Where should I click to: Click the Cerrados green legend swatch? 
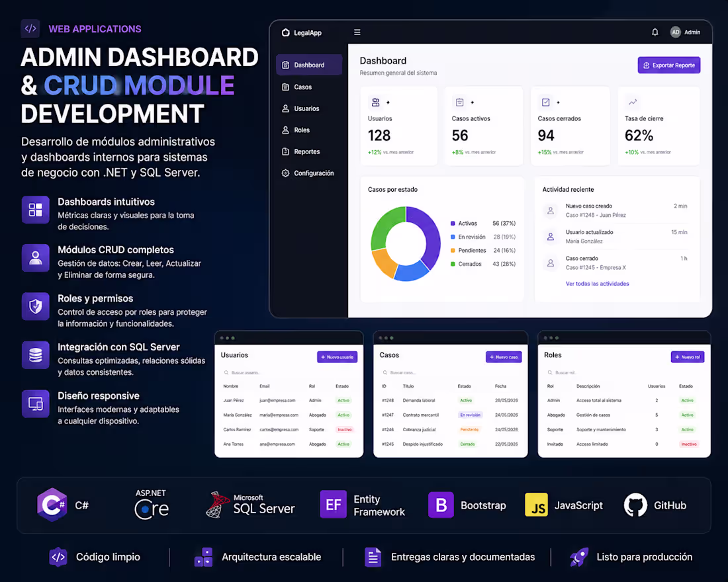[x=453, y=264]
